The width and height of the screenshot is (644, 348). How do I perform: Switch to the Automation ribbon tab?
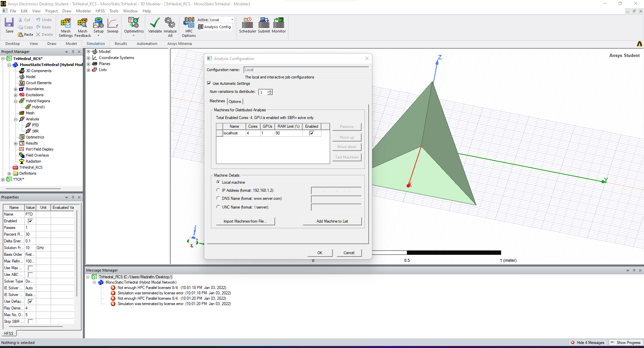pos(147,44)
